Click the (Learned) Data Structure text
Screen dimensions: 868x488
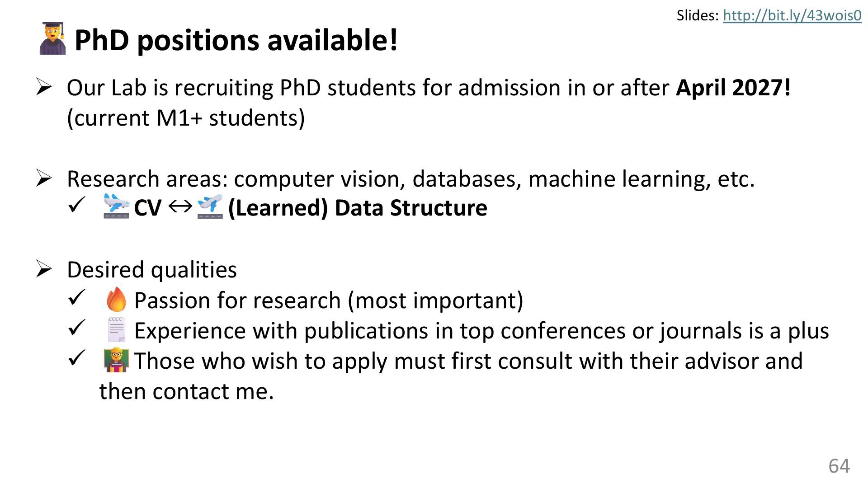[x=358, y=208]
